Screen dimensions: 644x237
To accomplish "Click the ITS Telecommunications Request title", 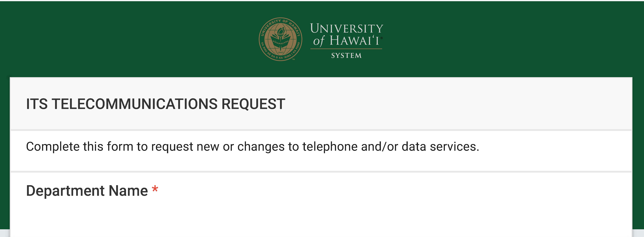I will tap(156, 104).
